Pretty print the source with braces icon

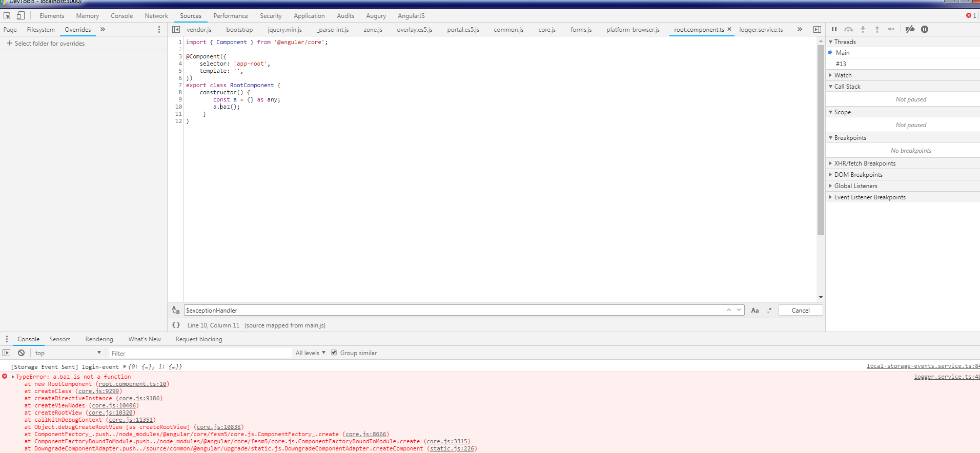[x=176, y=325]
